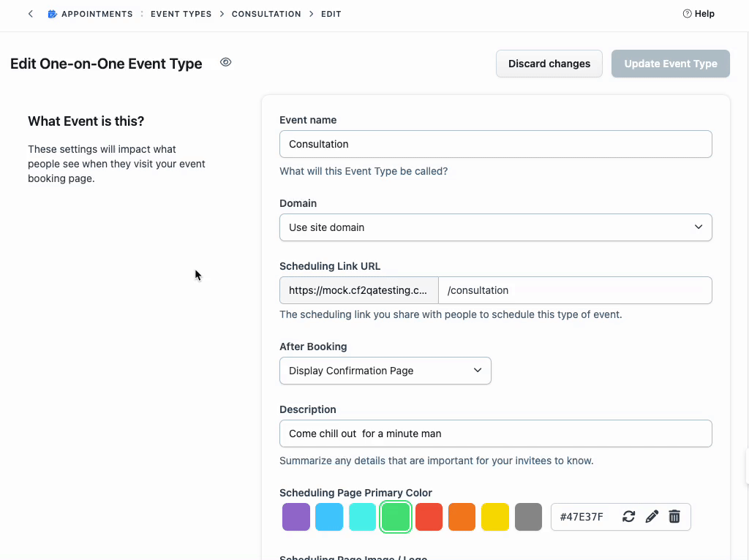Edit the /consultation scheduling link field
The image size is (749, 560).
tap(574, 290)
